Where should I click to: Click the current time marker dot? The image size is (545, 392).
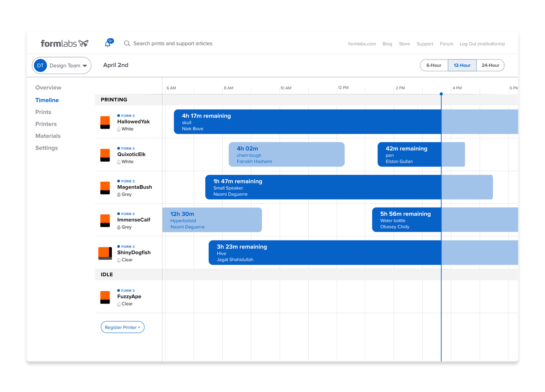[441, 94]
